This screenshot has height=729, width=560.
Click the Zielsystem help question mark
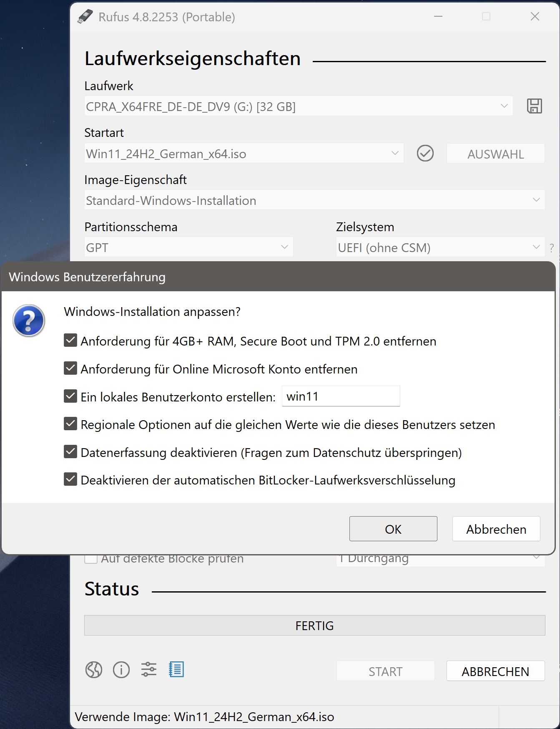[x=552, y=248]
